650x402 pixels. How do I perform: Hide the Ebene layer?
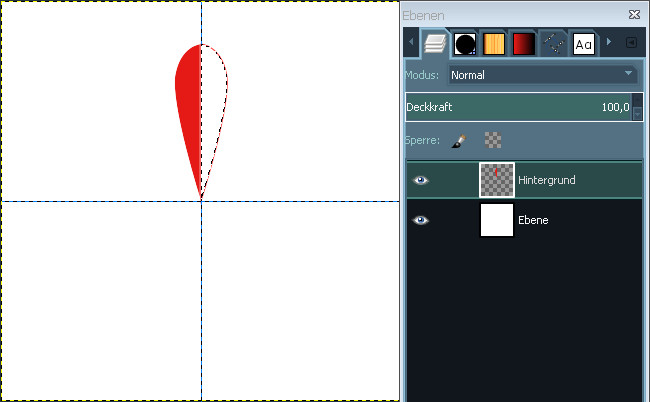click(421, 220)
